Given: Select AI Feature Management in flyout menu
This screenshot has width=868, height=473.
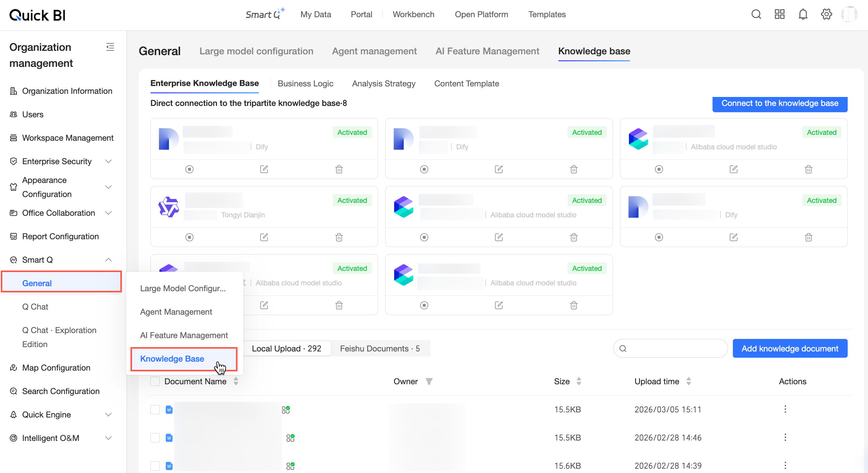Looking at the screenshot, I should 184,335.
